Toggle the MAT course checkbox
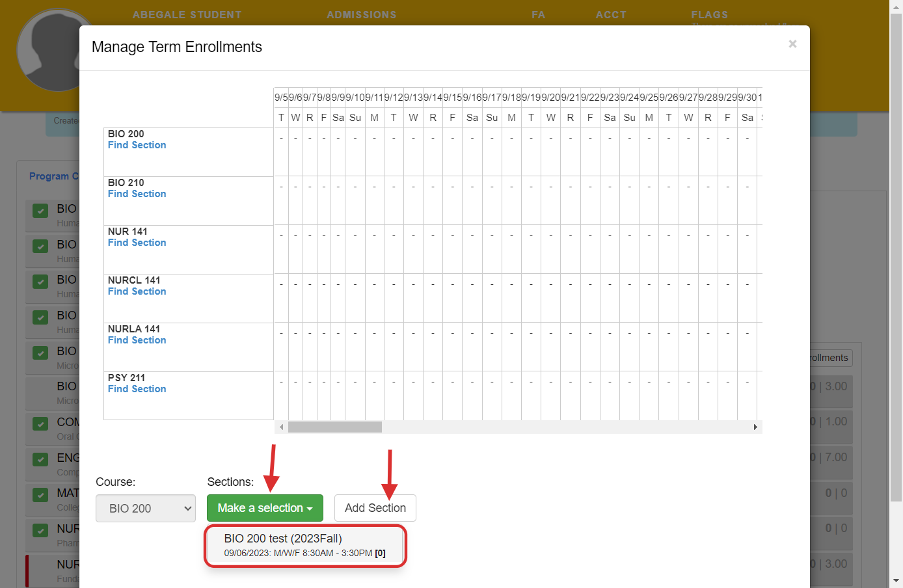The width and height of the screenshot is (903, 588). pyautogui.click(x=40, y=495)
